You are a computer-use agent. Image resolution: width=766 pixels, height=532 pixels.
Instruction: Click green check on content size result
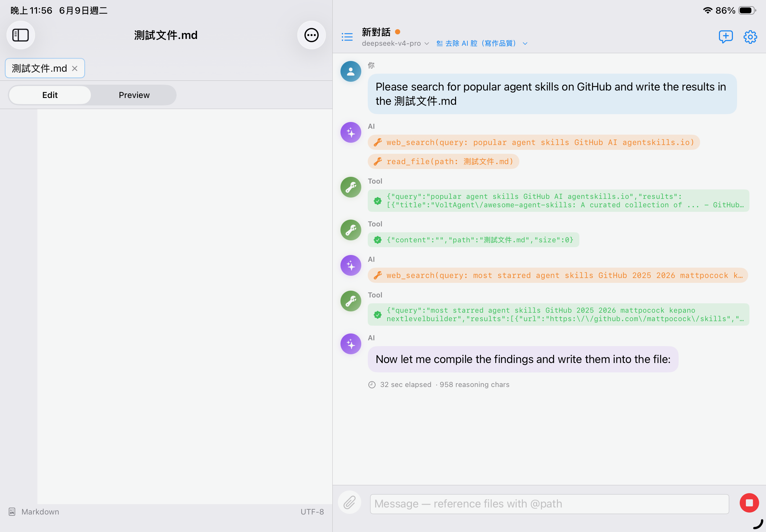click(x=377, y=240)
